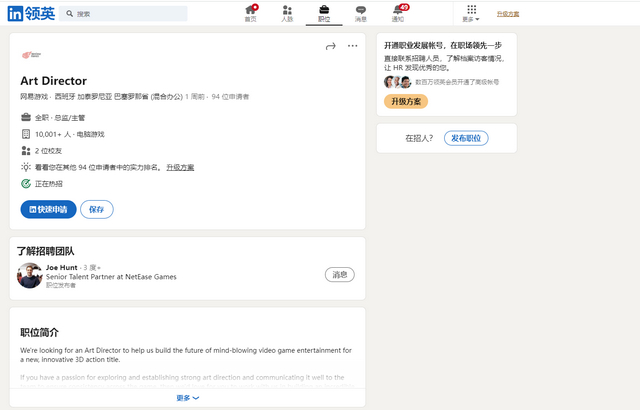This screenshot has width=640, height=410.
Task: Click the 升级方案 link in the top bar
Action: [x=508, y=14]
